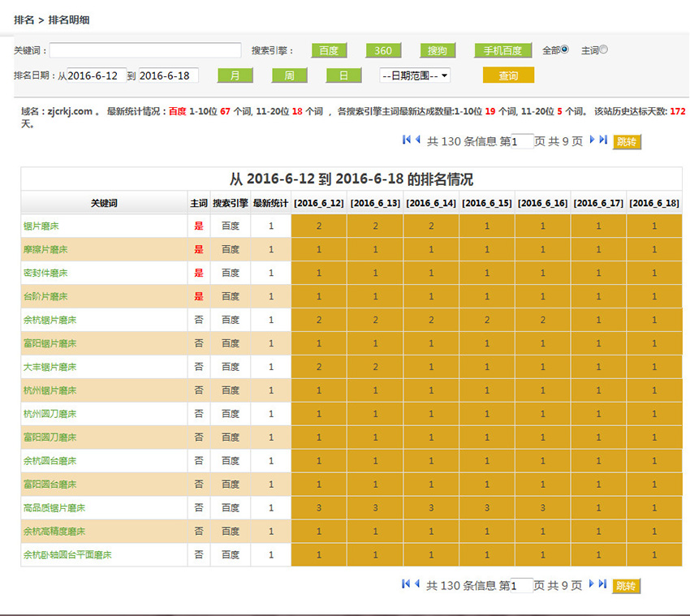Jump to last page using pager below table

point(603,584)
